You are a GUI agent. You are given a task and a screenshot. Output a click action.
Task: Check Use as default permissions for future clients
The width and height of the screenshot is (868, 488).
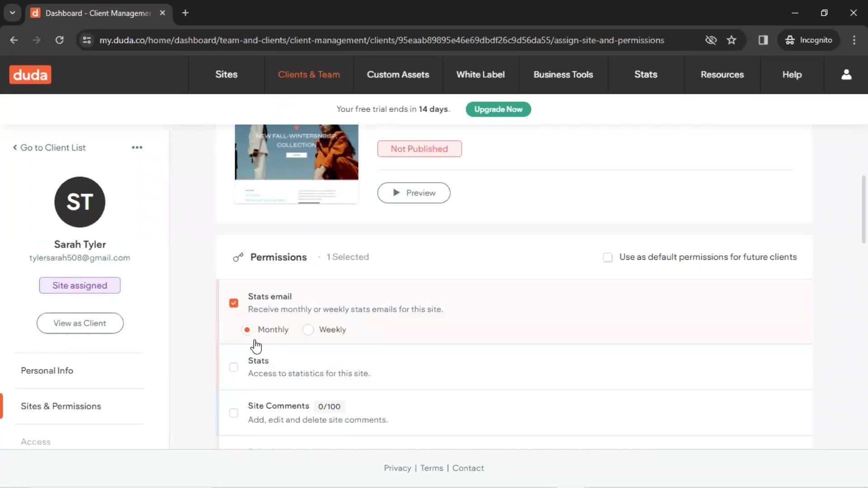[608, 258]
